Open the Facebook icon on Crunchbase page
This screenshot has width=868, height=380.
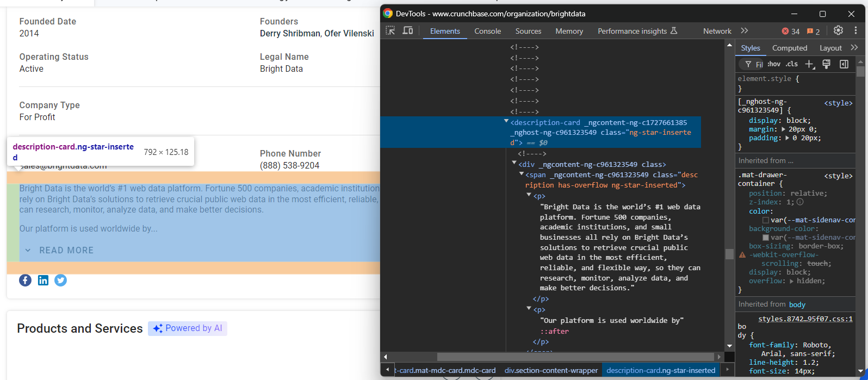(25, 281)
